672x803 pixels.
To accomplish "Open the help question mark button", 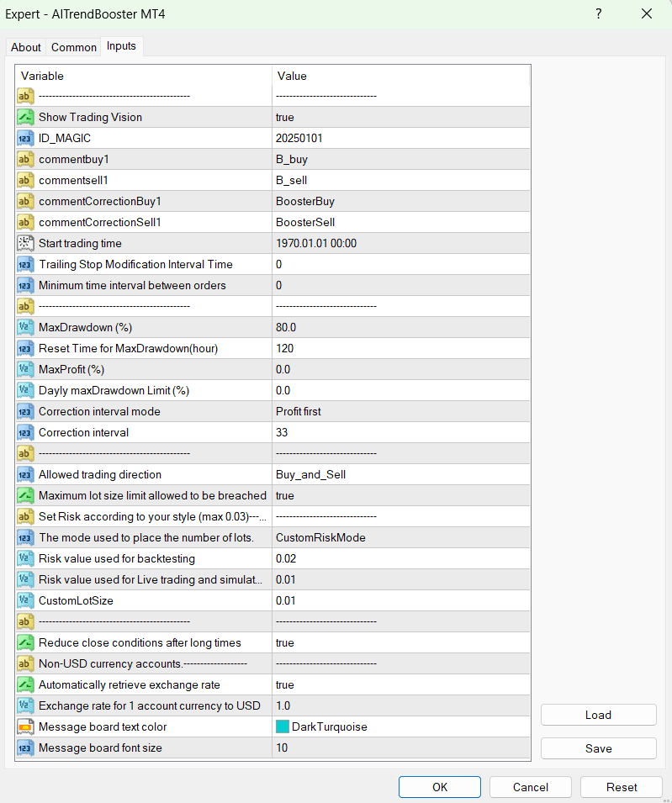I will pos(598,13).
